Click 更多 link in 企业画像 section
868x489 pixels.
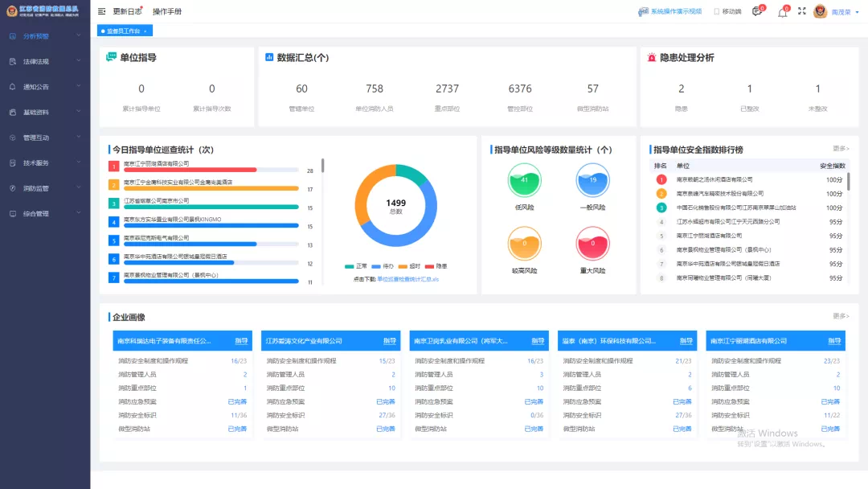click(x=841, y=316)
